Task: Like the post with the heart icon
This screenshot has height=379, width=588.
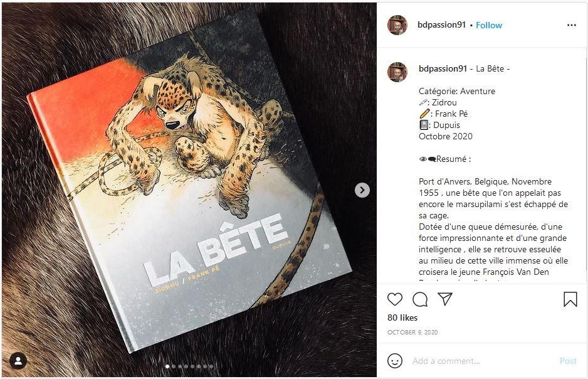Action: pyautogui.click(x=395, y=299)
